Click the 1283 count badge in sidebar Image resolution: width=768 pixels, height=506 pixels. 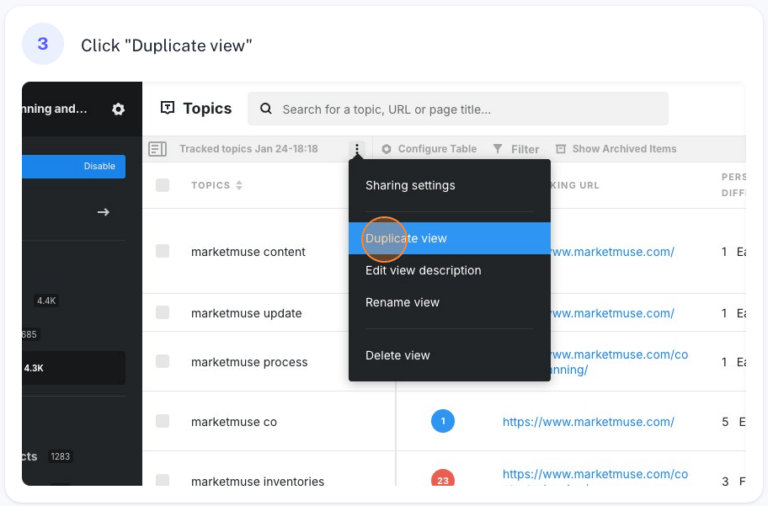tap(60, 457)
